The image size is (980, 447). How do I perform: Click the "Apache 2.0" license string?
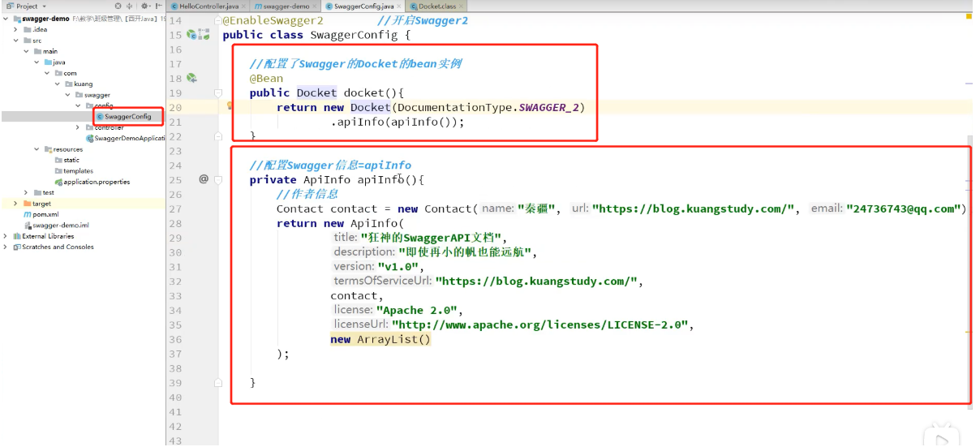coord(419,310)
